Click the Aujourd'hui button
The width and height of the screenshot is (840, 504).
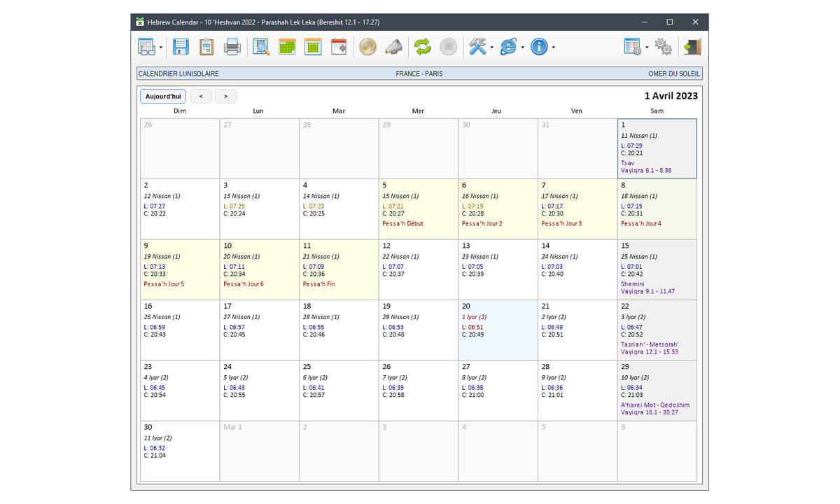coord(163,96)
